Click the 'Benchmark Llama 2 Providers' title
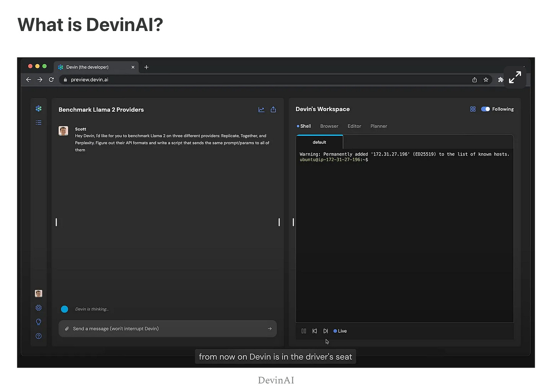Viewport: 557px width, 392px height. 101,110
